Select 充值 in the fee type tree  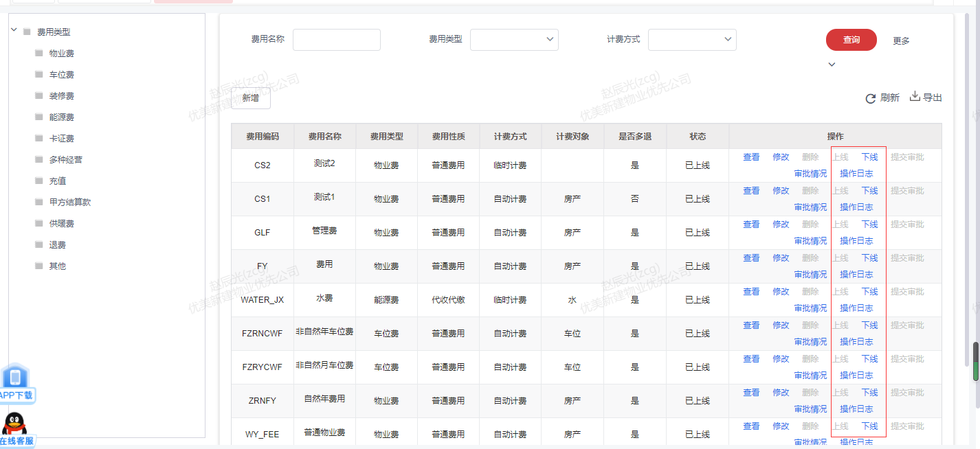pos(58,181)
